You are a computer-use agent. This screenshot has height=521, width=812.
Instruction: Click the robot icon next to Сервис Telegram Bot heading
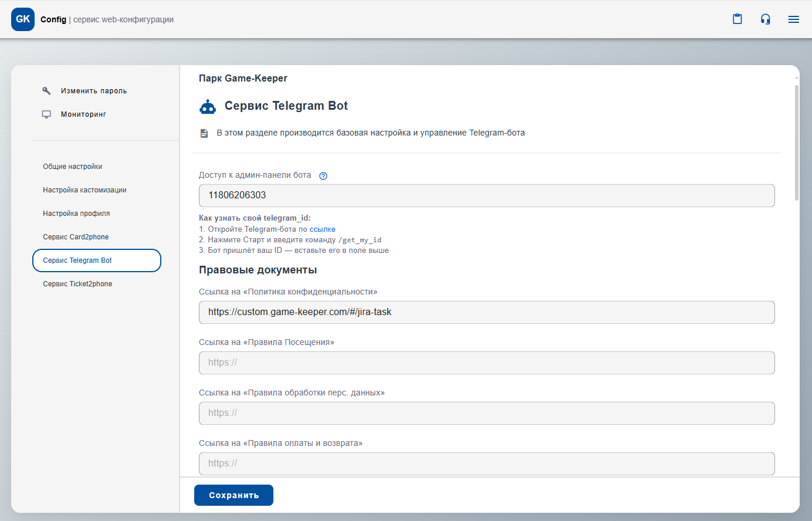tap(208, 106)
